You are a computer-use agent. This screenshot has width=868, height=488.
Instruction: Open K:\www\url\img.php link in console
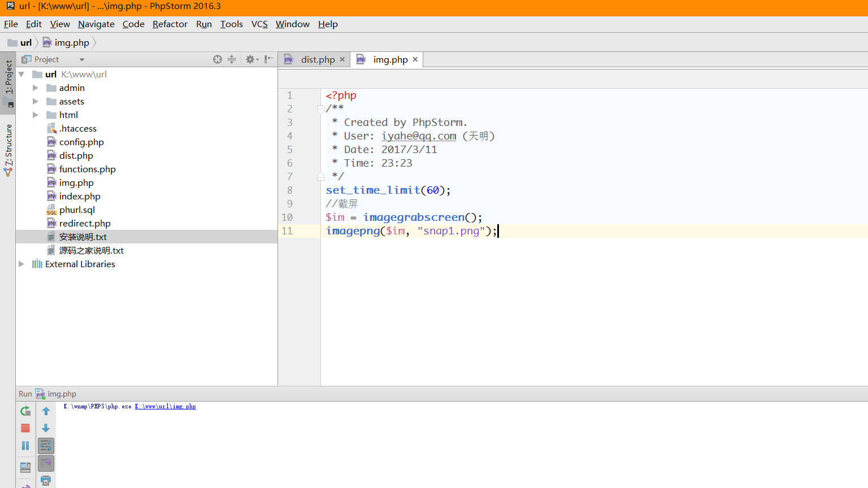click(x=165, y=407)
